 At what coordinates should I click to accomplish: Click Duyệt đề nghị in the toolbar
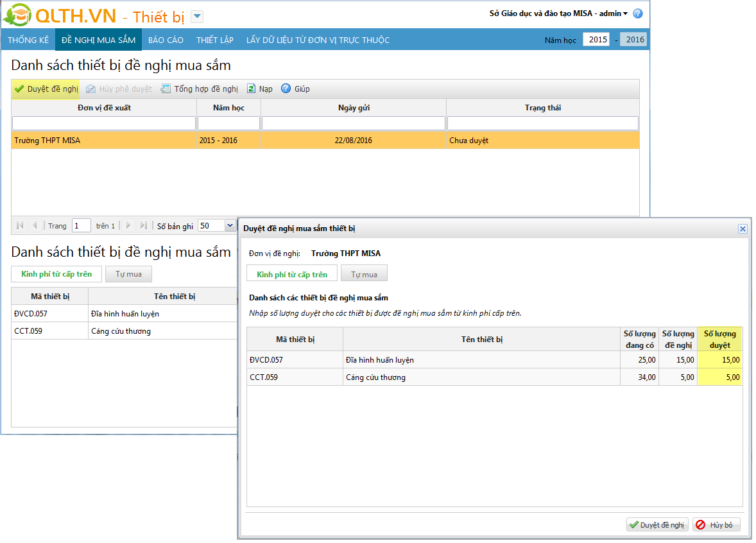46,89
